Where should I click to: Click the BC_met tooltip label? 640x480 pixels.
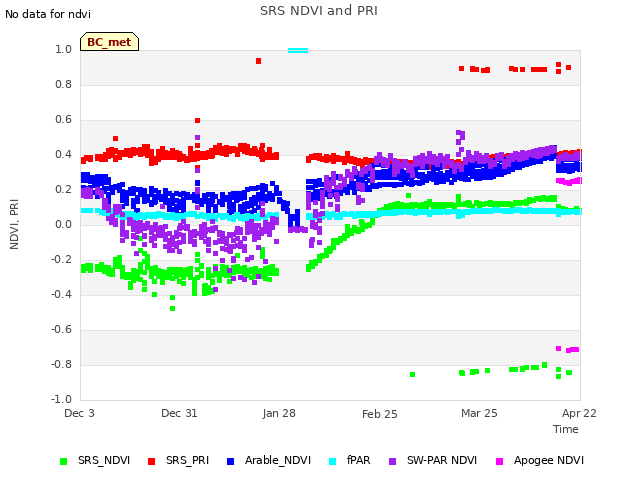click(x=109, y=42)
